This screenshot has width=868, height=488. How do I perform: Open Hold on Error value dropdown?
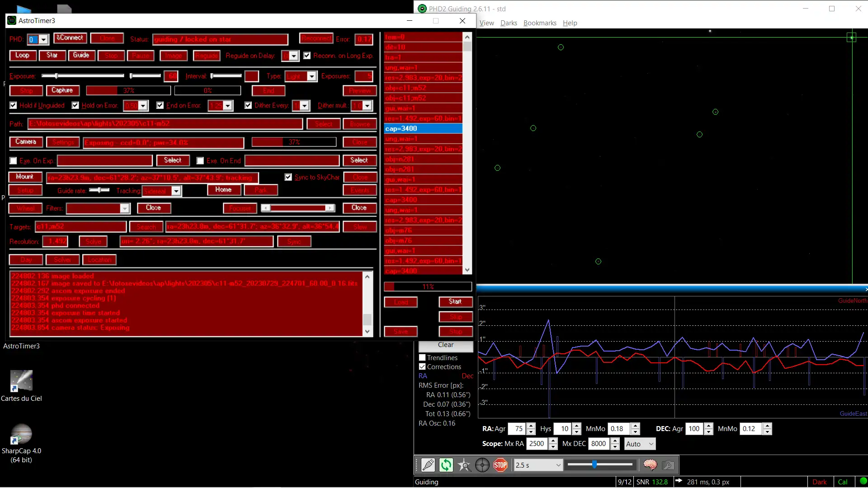tap(143, 106)
